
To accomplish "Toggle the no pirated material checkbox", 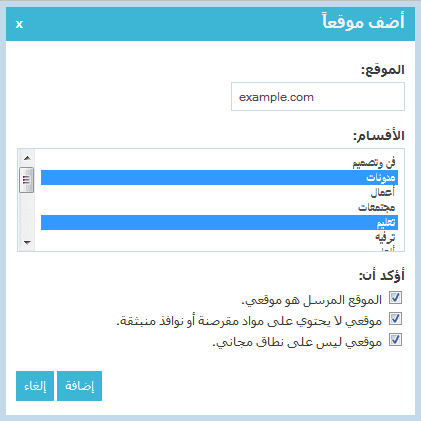I will pyautogui.click(x=395, y=319).
